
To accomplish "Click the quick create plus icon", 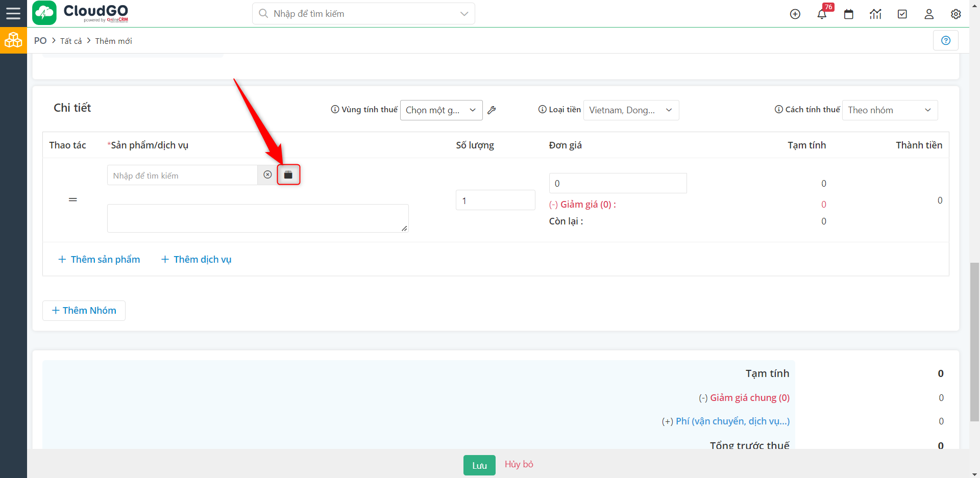I will (795, 14).
